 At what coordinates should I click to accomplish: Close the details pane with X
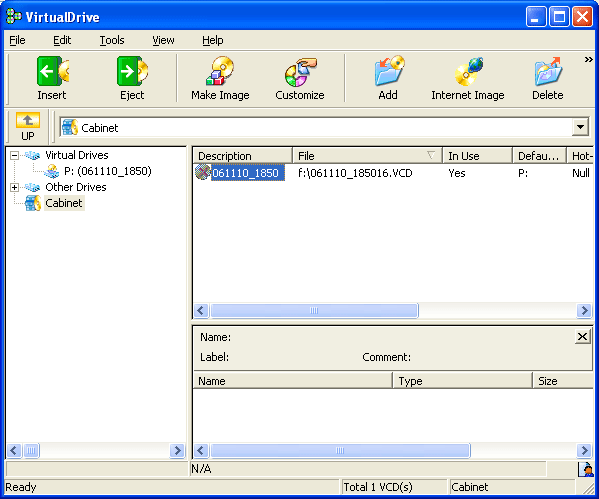pyautogui.click(x=582, y=337)
